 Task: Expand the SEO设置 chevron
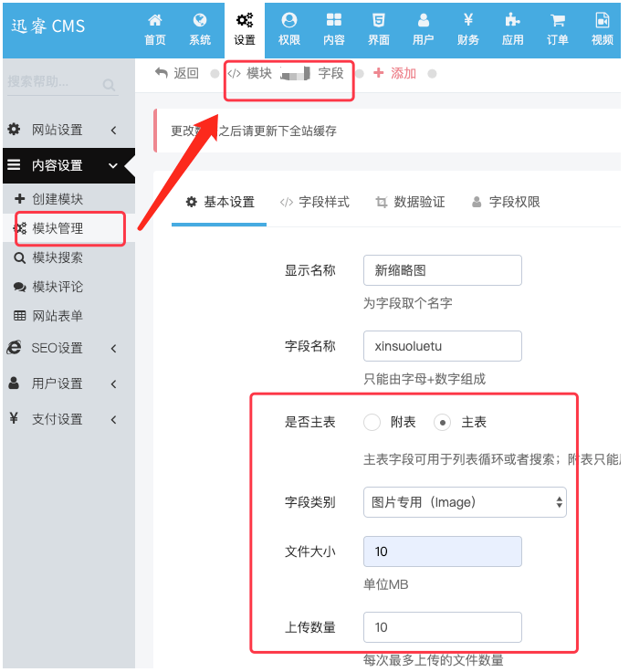[113, 349]
